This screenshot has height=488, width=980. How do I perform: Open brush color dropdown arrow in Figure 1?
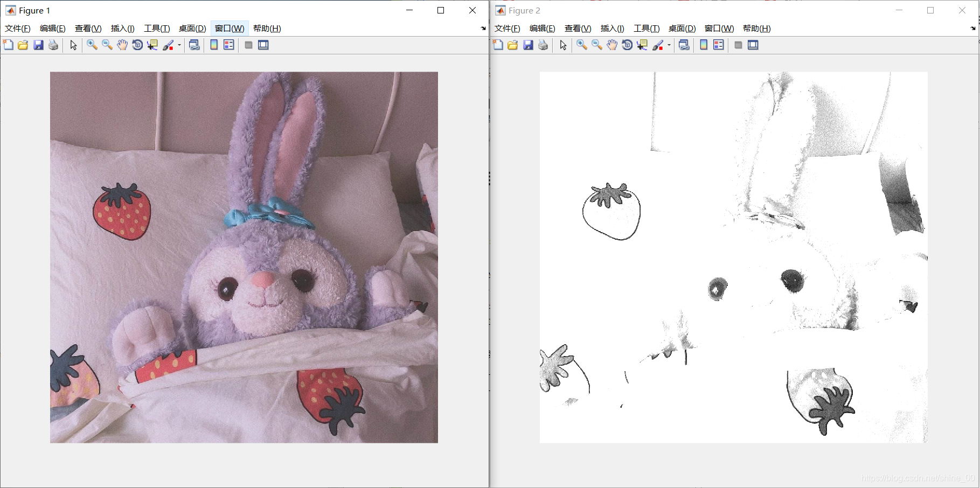179,45
